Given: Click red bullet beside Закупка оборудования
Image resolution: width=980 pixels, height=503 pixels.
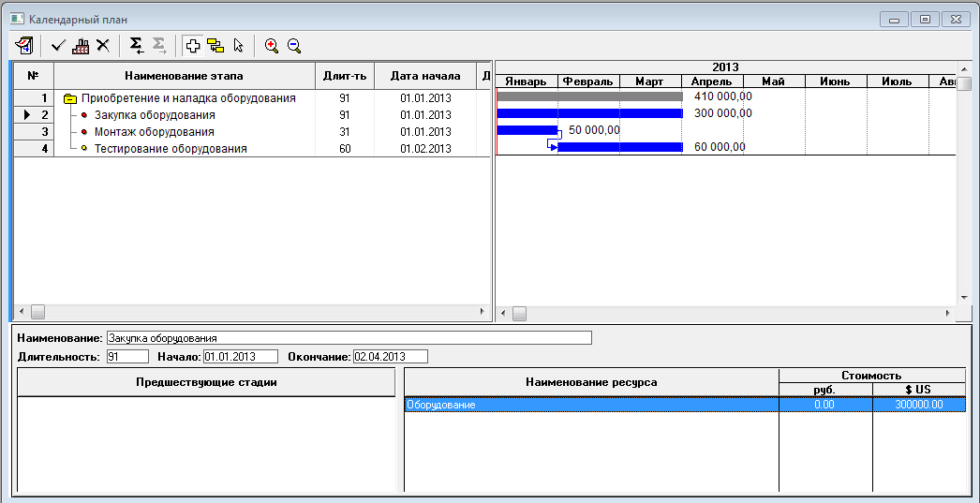Looking at the screenshot, I should coord(83,115).
